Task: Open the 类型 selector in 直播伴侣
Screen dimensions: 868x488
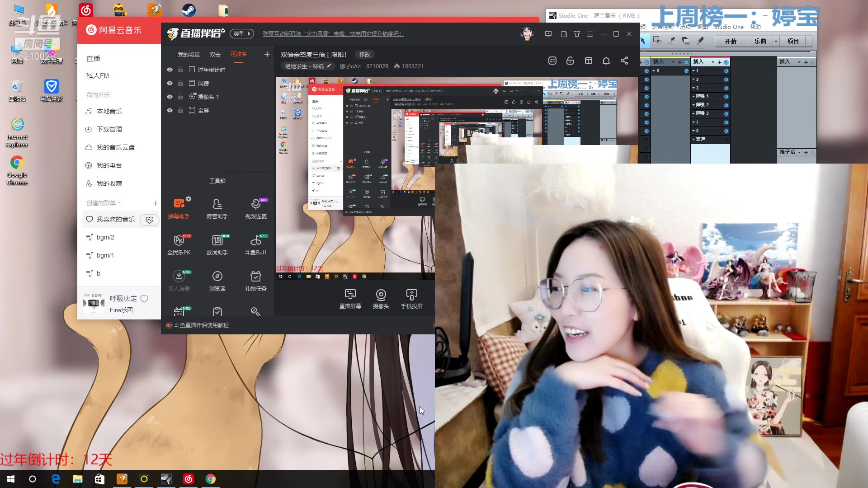Action: 242,33
